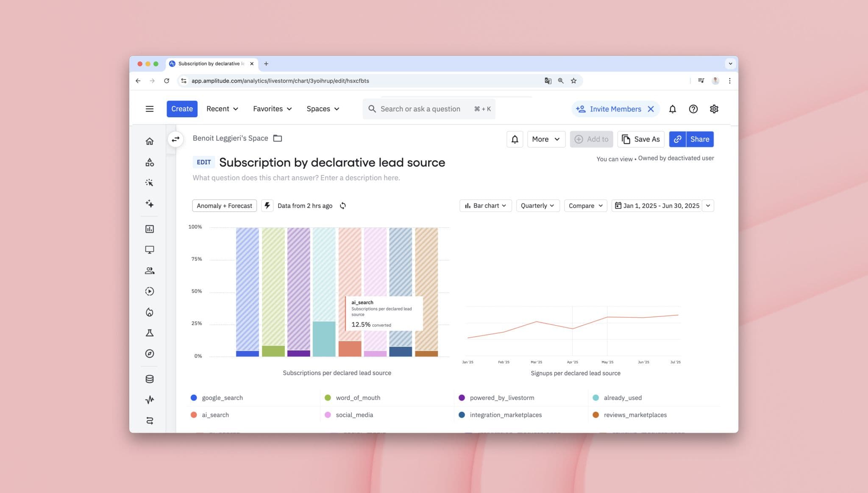Screen dimensions: 868x493
Task: Click the sparkle AI icon in sidebar
Action: pos(149,204)
